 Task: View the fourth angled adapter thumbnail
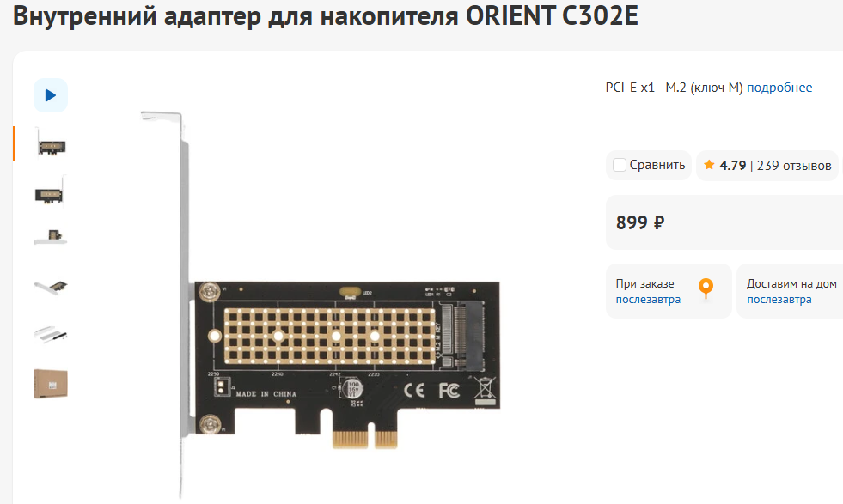point(51,287)
